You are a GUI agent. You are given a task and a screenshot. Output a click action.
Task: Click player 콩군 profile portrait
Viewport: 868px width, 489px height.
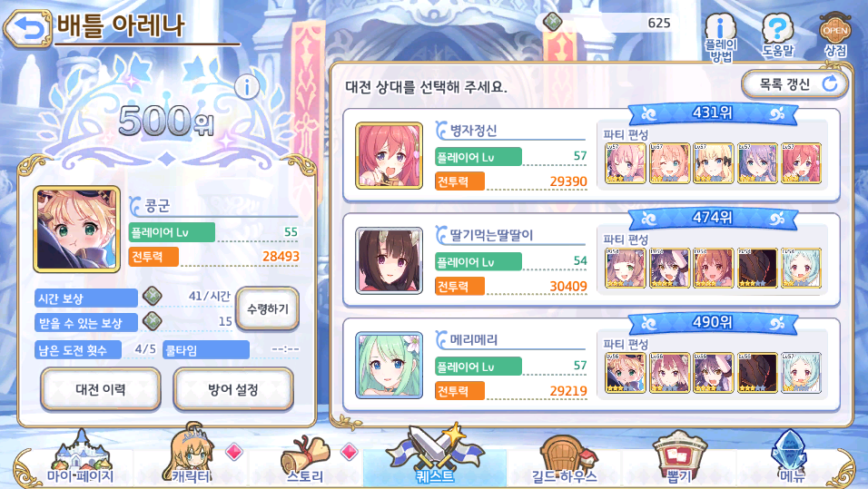click(77, 230)
